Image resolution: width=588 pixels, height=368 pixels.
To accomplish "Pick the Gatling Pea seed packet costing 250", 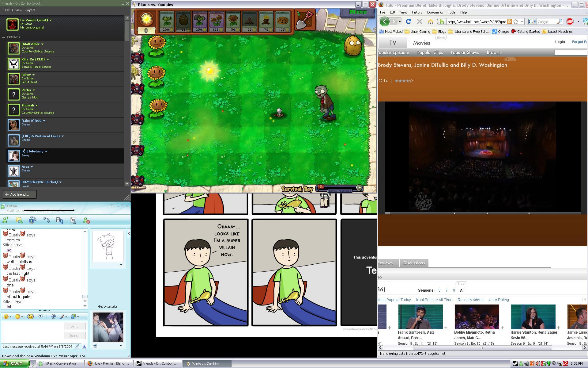I will [x=200, y=21].
